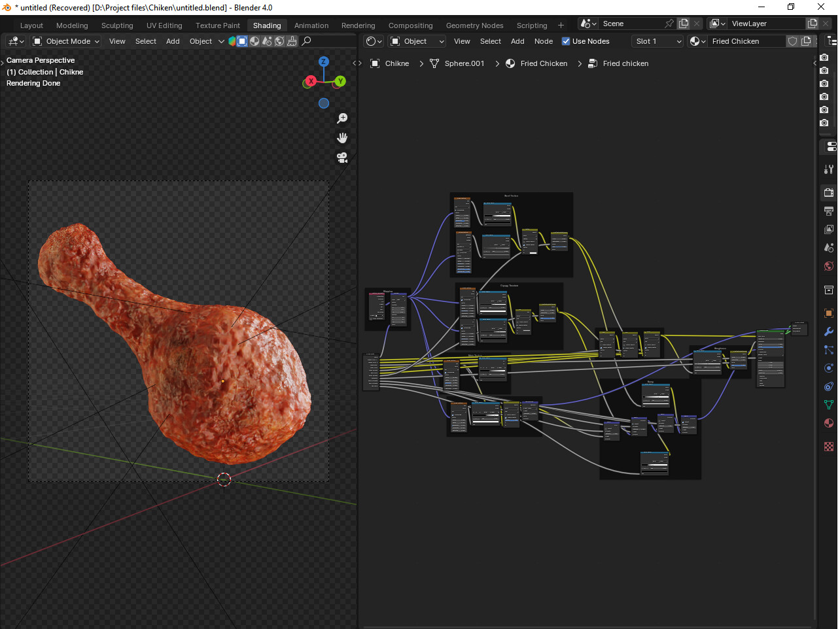
Task: Uncheck the Use Nodes checkbox
Action: coord(565,41)
